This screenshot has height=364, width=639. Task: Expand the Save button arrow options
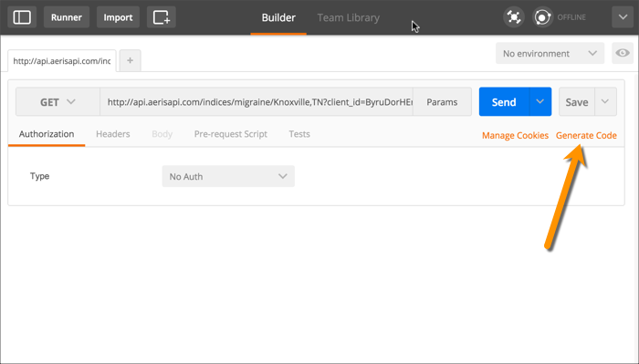tap(605, 101)
